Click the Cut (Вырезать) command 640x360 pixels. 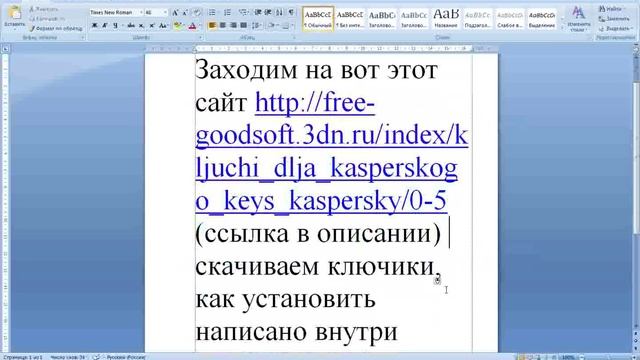pos(44,9)
